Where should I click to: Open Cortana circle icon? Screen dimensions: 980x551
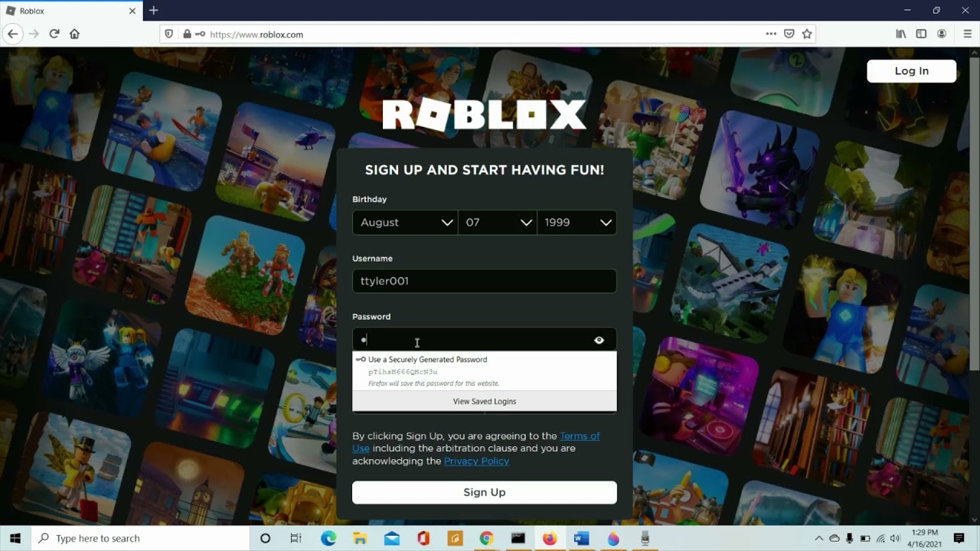pos(265,539)
